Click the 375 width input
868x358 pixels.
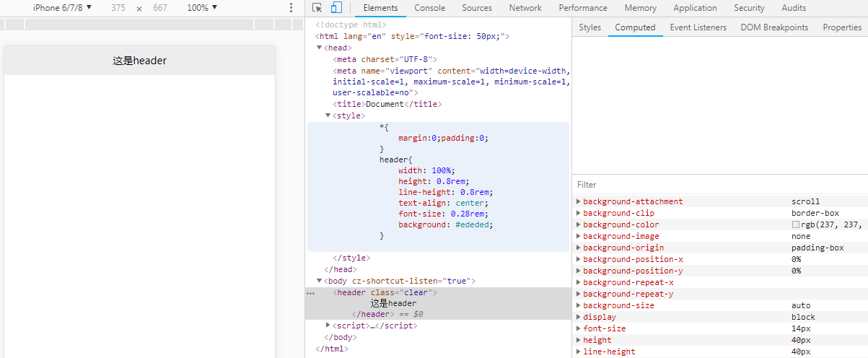click(118, 8)
